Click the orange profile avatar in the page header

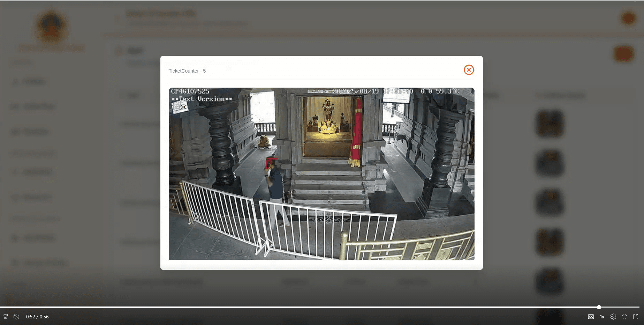[629, 18]
